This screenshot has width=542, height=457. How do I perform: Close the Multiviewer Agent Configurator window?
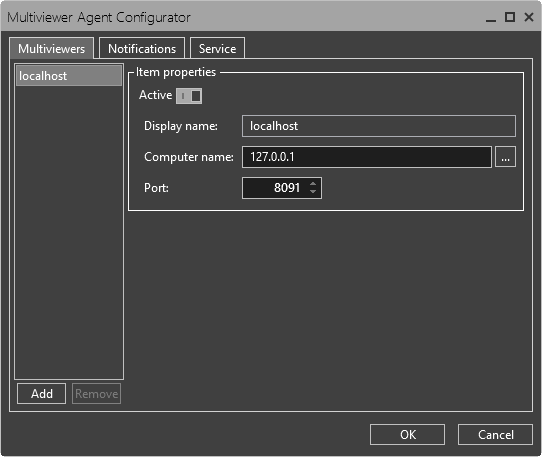tap(529, 17)
